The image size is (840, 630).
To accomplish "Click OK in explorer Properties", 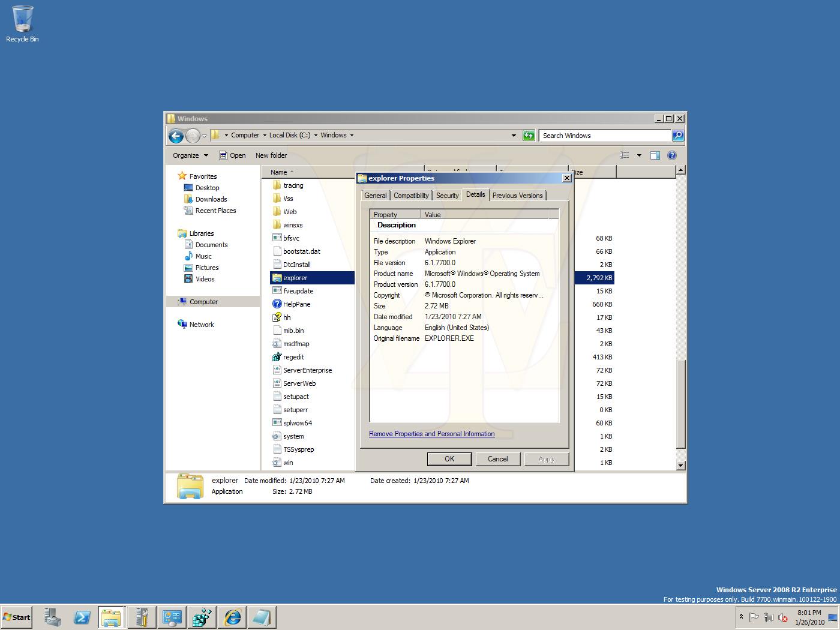I will click(x=449, y=459).
